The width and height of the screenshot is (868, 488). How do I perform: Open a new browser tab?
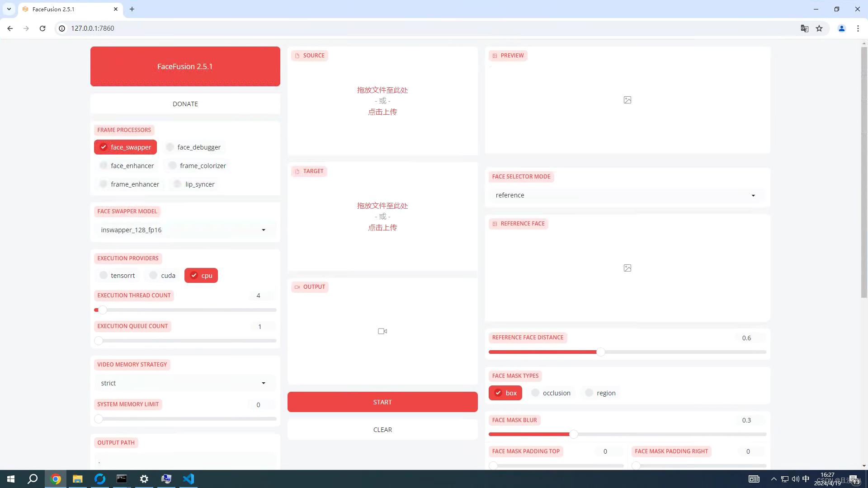tap(132, 9)
